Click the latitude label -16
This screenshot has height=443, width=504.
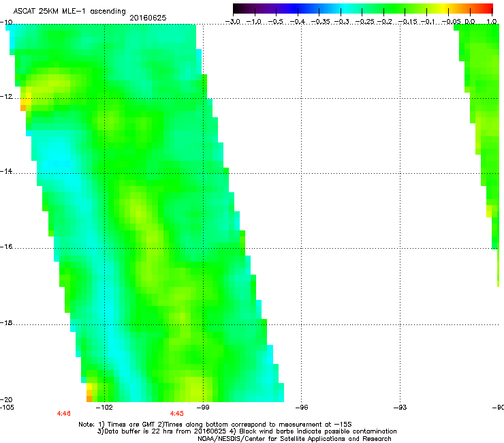click(6, 247)
